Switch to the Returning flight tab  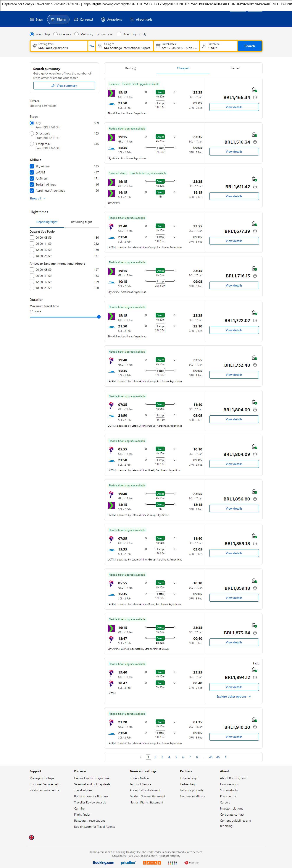pyautogui.click(x=82, y=222)
